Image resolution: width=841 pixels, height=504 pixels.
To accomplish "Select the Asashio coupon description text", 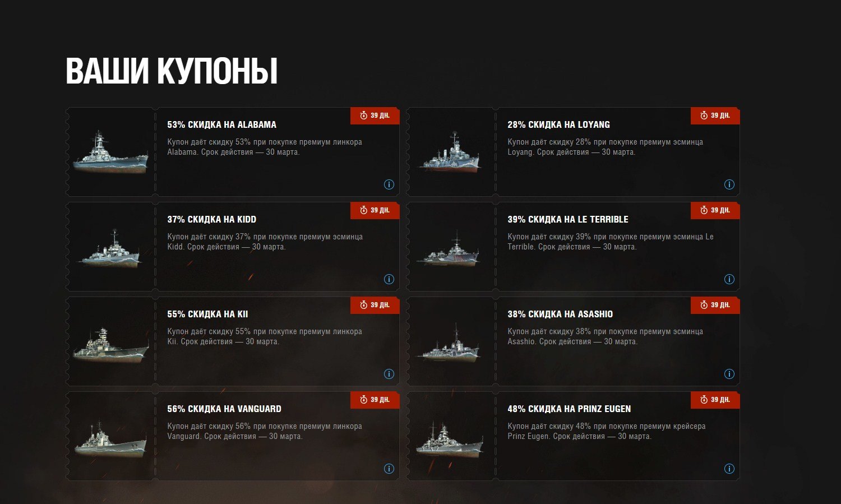I will (x=605, y=336).
